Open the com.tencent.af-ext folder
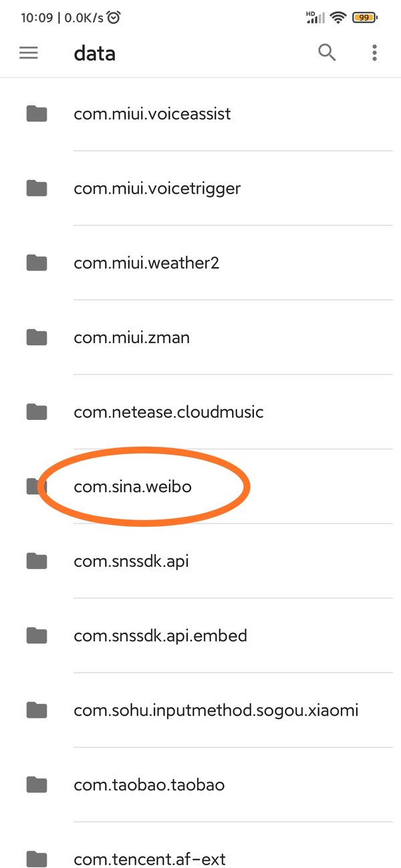 (x=150, y=859)
